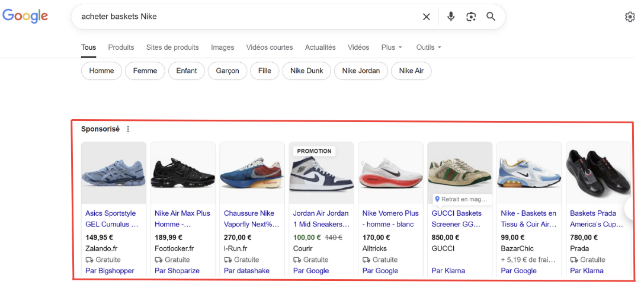Click Par Google under BazarChic
Screen dimensions: 644x291
(519, 270)
